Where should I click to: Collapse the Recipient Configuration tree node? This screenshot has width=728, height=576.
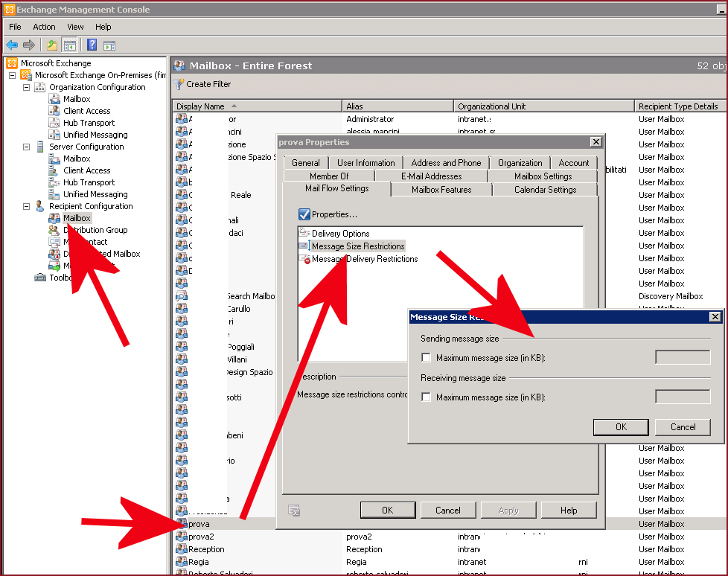(27, 206)
